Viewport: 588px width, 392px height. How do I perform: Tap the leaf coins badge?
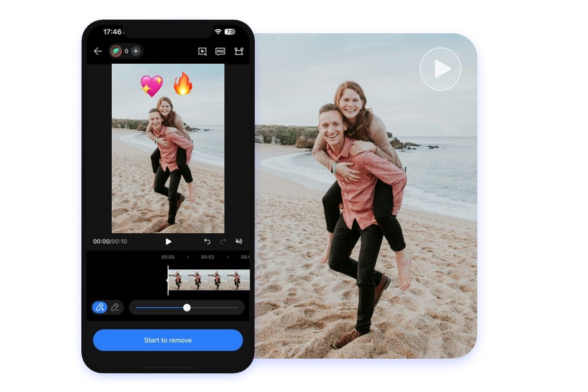115,51
